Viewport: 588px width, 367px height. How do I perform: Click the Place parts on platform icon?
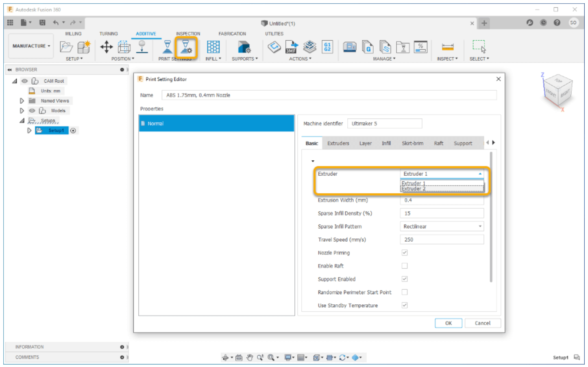142,47
